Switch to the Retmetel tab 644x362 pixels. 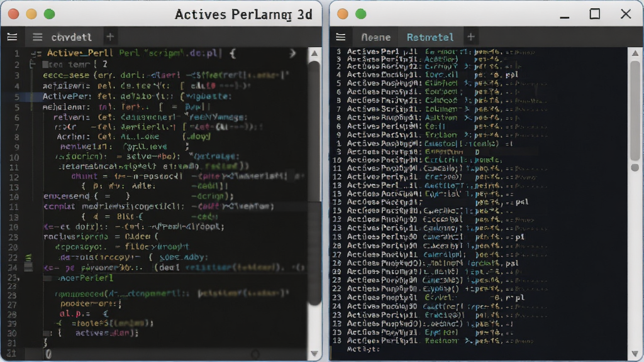430,37
